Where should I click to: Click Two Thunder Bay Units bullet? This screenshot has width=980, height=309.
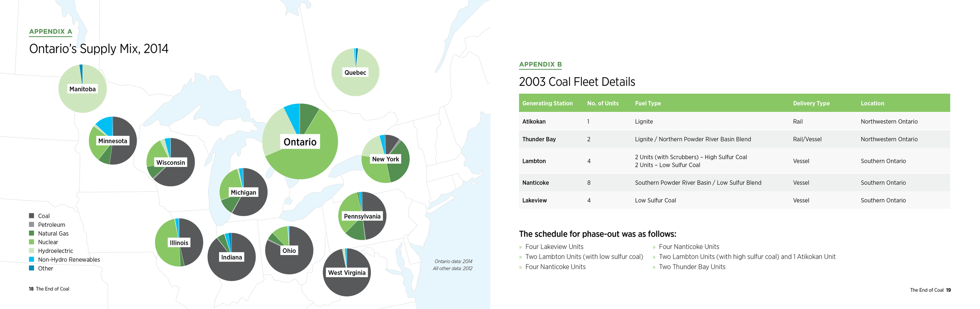pos(692,267)
